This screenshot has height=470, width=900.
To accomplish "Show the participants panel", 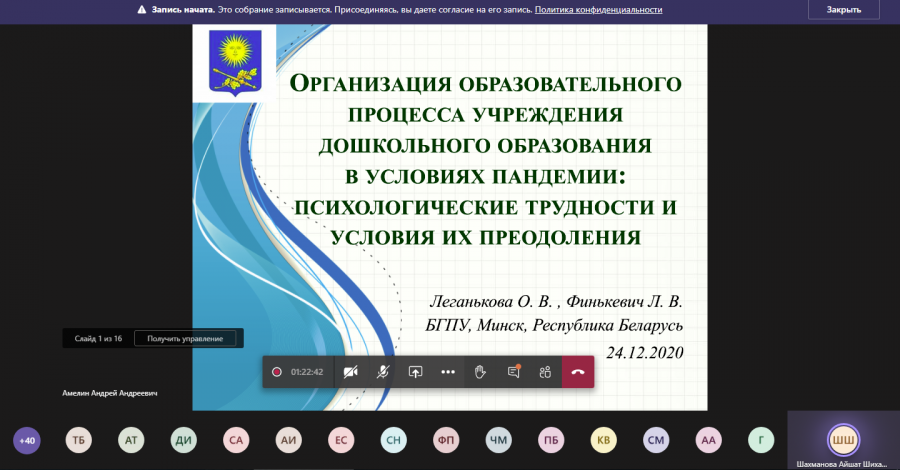I will (x=545, y=372).
